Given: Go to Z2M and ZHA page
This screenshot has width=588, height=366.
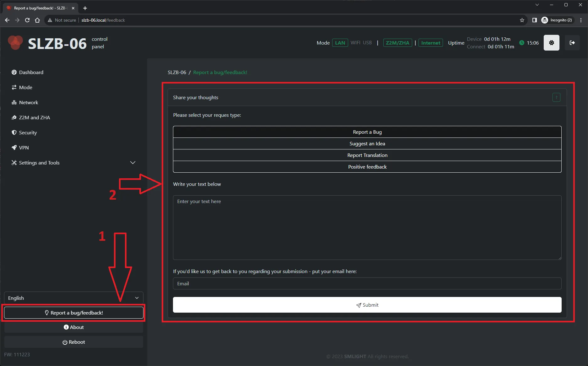Looking at the screenshot, I should point(34,117).
